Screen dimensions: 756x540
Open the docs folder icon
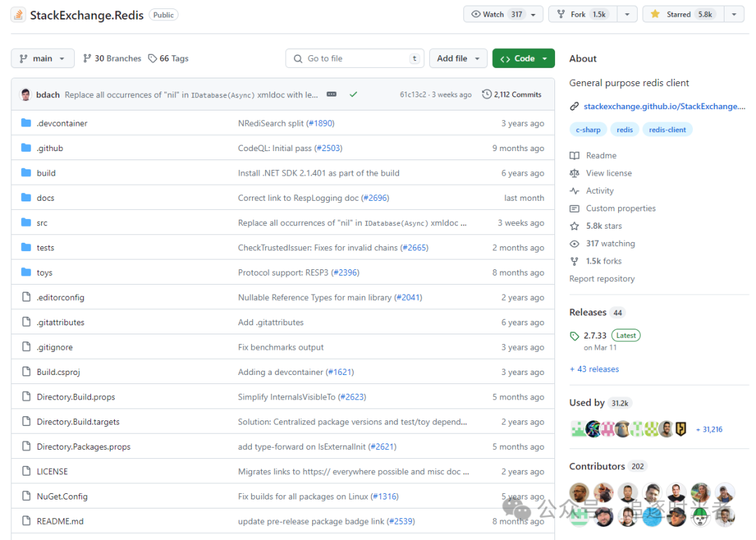pyautogui.click(x=26, y=197)
